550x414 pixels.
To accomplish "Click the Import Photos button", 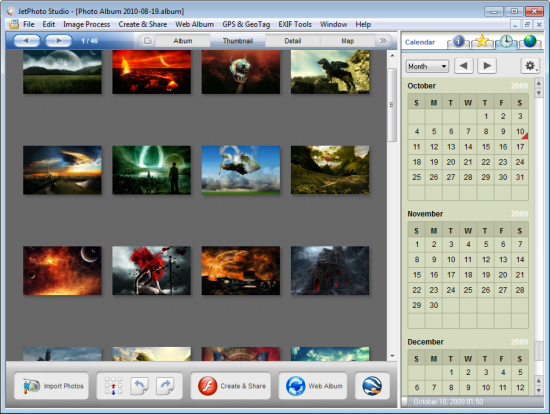I will click(51, 386).
